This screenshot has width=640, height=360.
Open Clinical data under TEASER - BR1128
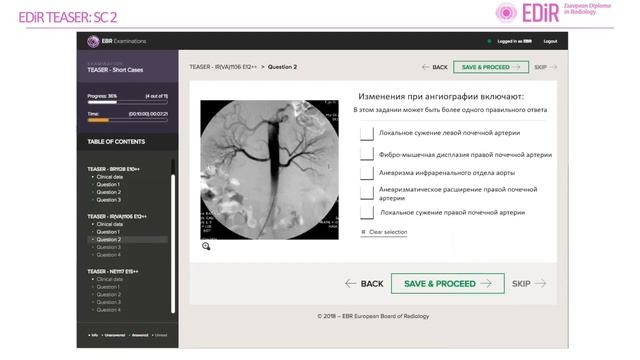point(109,177)
